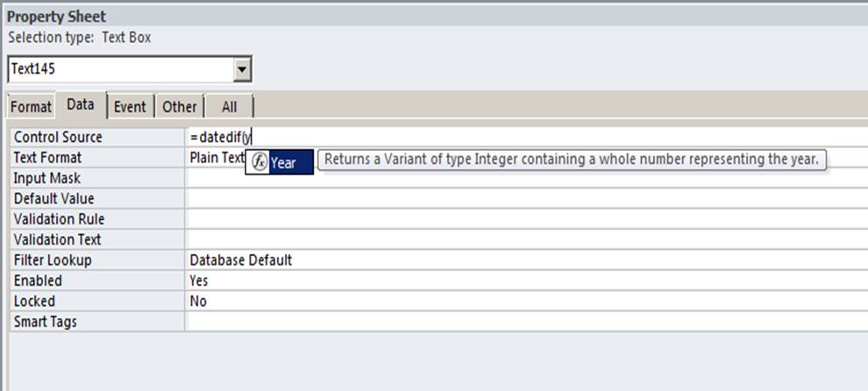
Task: Click the Default Value field
Action: click(x=526, y=198)
